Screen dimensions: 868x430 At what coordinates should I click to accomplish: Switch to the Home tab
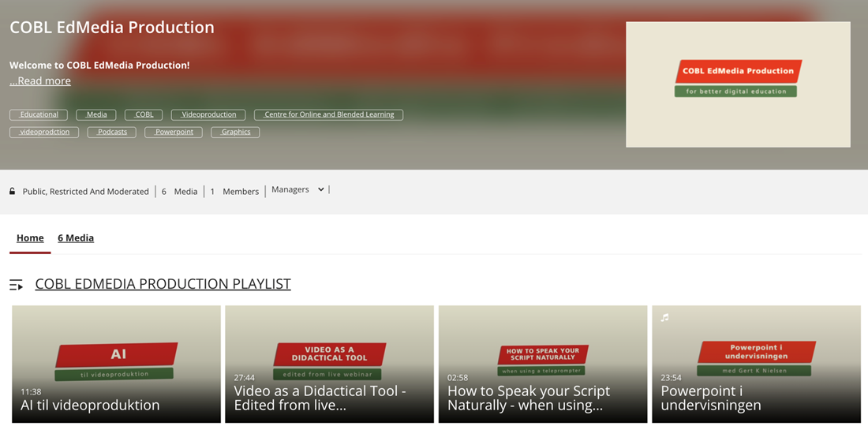(x=30, y=238)
